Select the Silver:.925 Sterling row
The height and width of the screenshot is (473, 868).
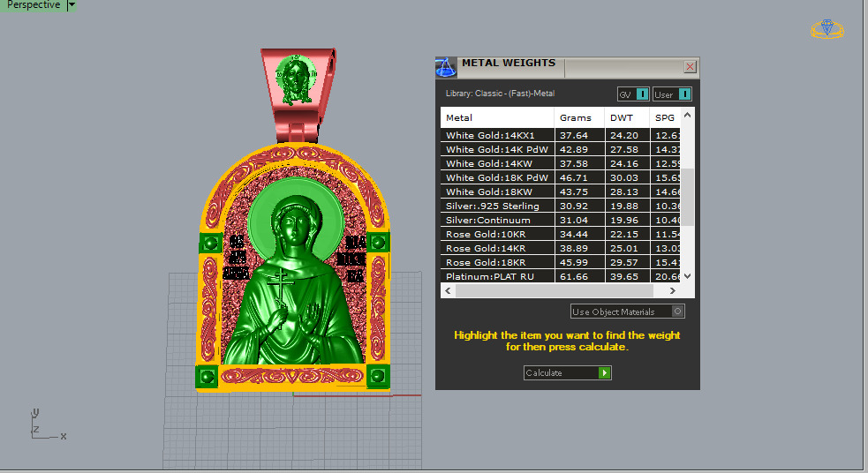coord(560,206)
